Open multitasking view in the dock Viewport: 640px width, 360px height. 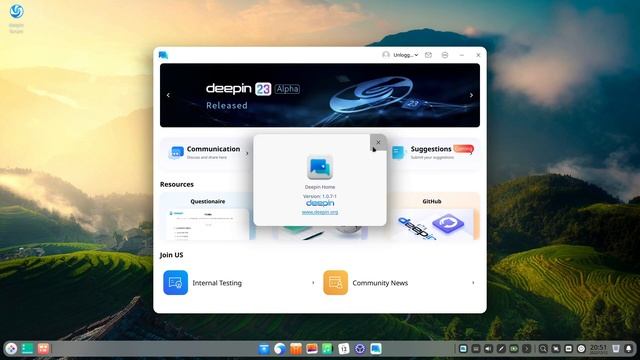(x=43, y=348)
